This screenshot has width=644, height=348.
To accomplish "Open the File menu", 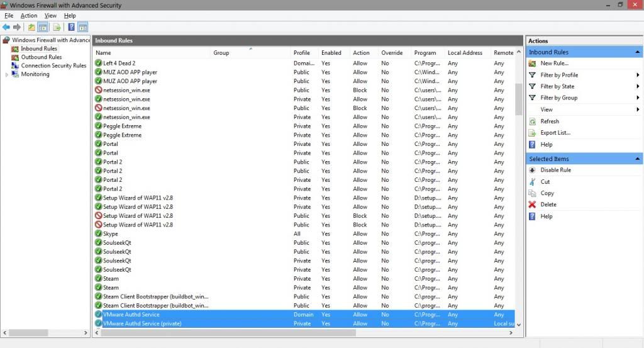I will point(9,16).
